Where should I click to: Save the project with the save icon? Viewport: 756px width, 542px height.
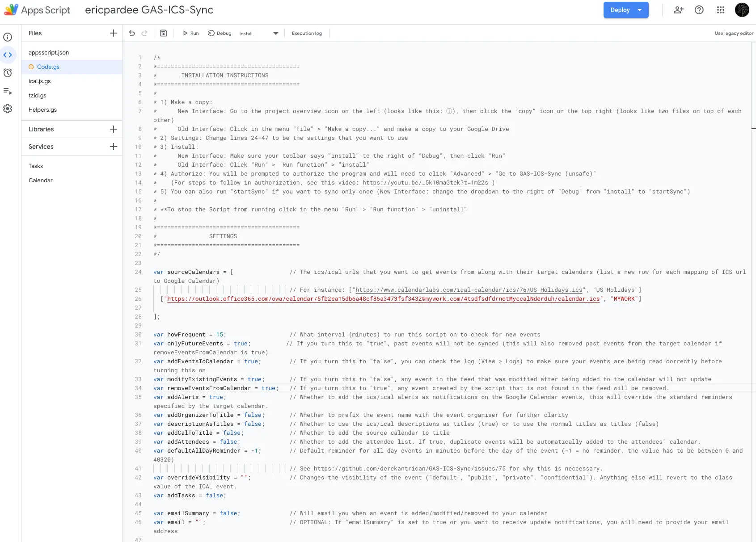pyautogui.click(x=163, y=33)
